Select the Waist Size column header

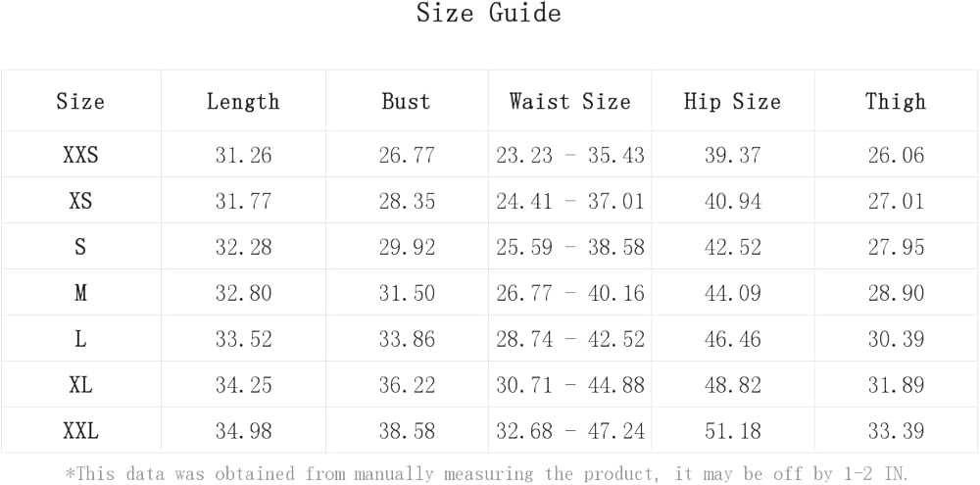pos(569,101)
